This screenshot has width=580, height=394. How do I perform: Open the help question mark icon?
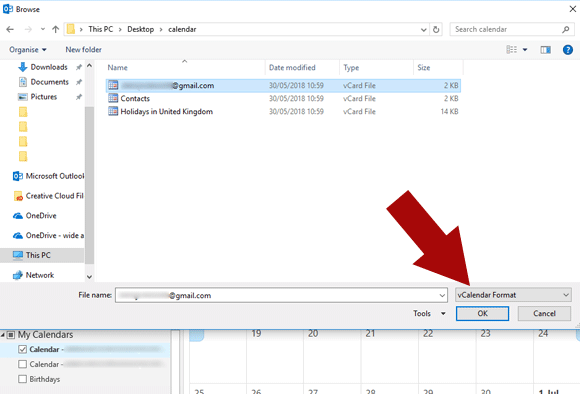pos(567,50)
